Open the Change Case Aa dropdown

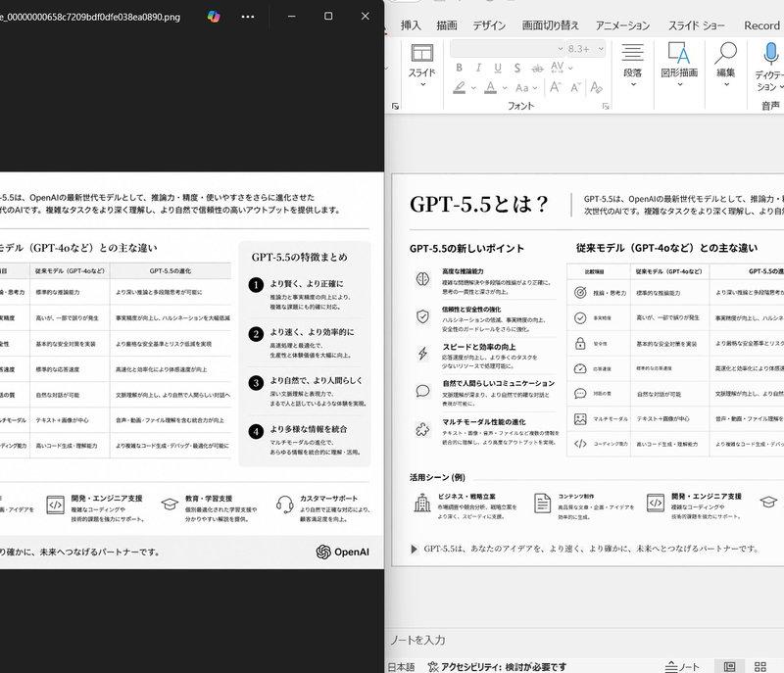coord(526,88)
